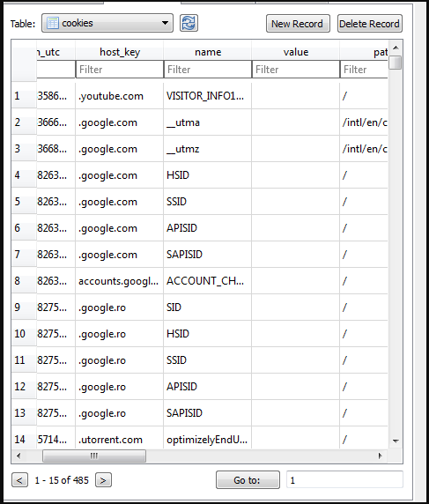Go to previous page of records

click(x=19, y=480)
